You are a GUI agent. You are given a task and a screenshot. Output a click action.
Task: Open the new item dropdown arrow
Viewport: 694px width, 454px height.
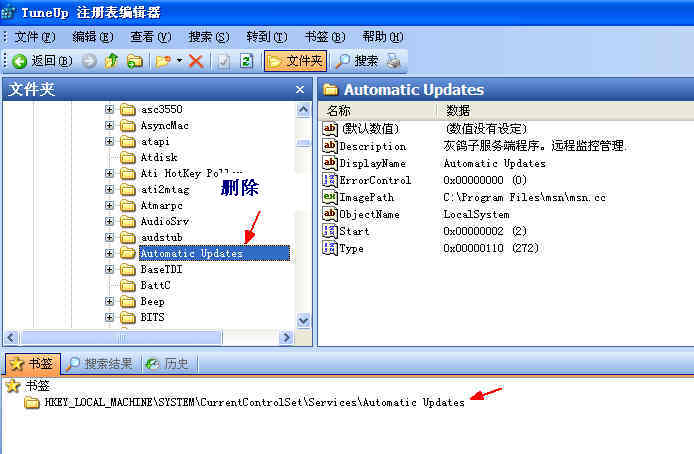179,61
